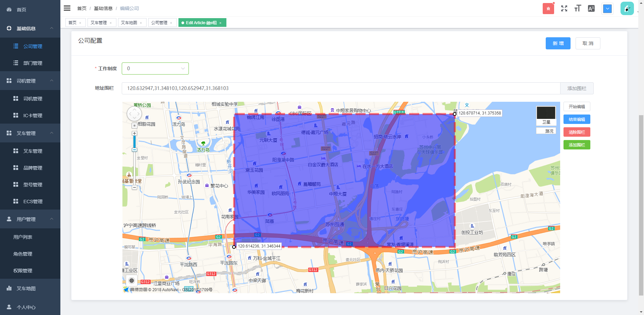Open the red bug error log icon
Image resolution: width=644 pixels, height=315 pixels.
548,9
